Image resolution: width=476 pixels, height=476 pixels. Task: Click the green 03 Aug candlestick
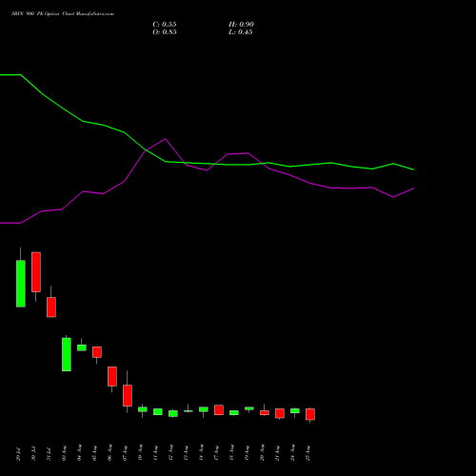pyautogui.click(x=67, y=354)
